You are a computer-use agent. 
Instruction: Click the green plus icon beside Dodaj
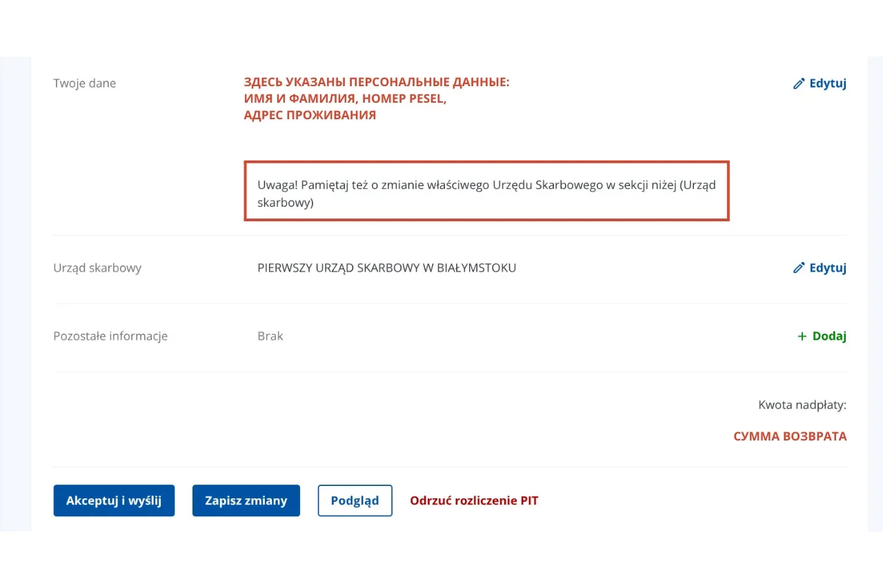[802, 336]
